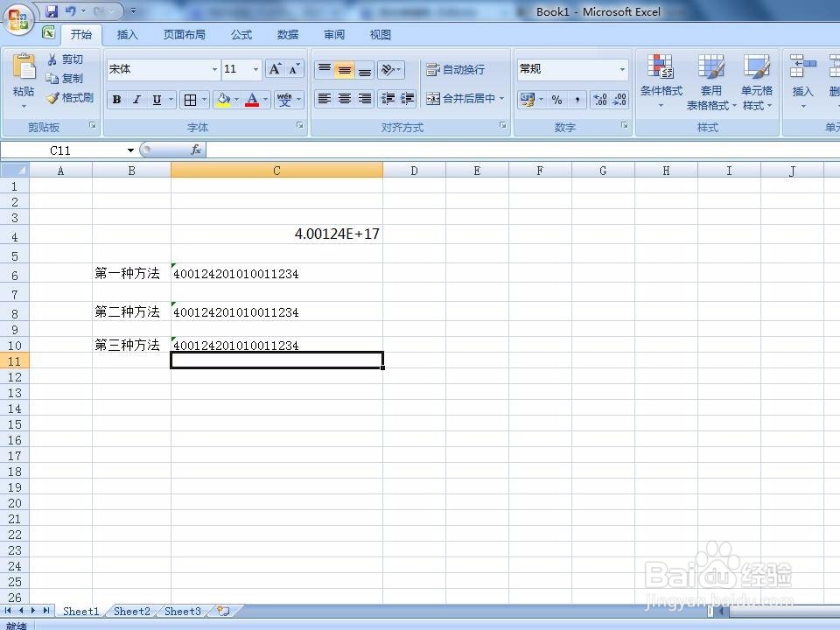Screen dimensions: 840x630
Task: Click the Paste clipboard icon
Action: 24,68
